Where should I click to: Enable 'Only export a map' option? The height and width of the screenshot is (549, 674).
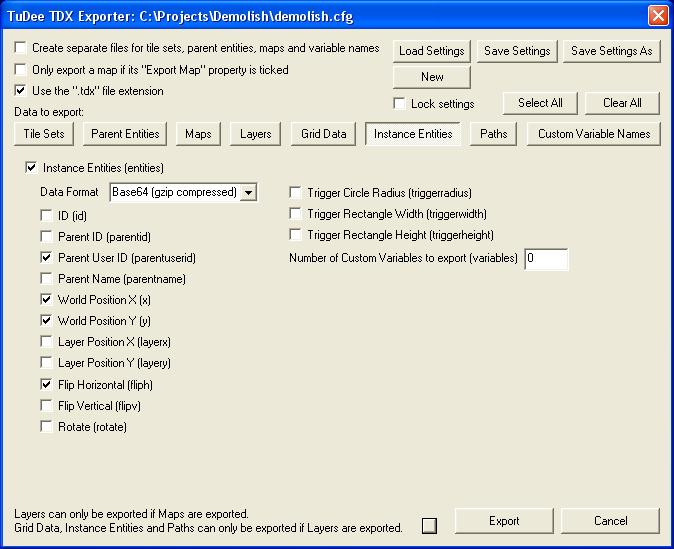click(20, 69)
